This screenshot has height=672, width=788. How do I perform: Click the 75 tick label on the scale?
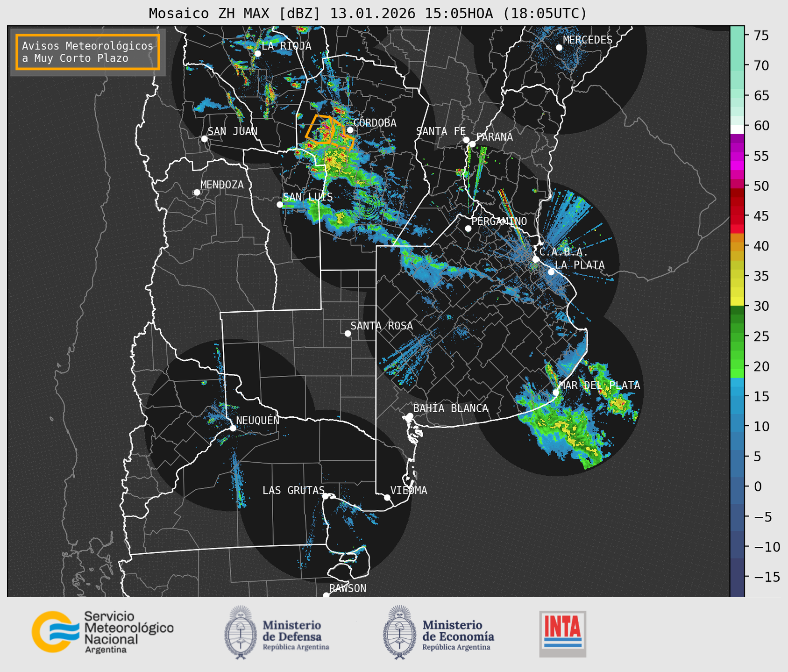coord(760,36)
